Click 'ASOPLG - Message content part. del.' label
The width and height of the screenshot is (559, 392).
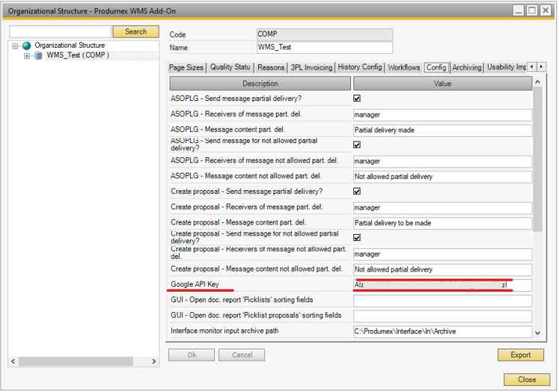tap(227, 129)
